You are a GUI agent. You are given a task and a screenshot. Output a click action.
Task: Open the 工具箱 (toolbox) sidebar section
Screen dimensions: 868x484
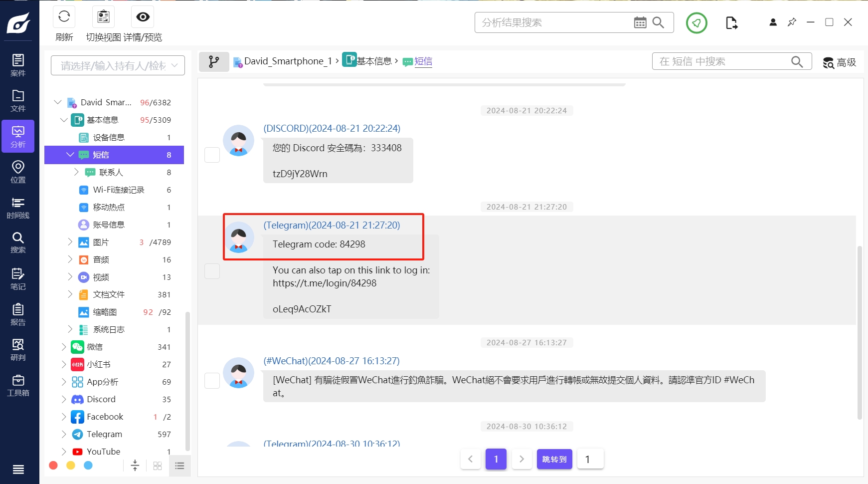tap(18, 386)
